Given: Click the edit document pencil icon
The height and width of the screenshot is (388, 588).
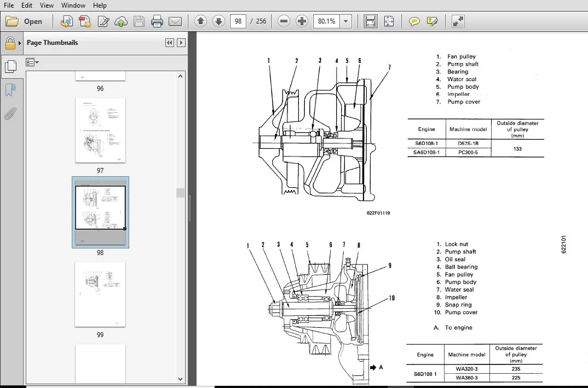Looking at the screenshot, I should pyautogui.click(x=103, y=21).
